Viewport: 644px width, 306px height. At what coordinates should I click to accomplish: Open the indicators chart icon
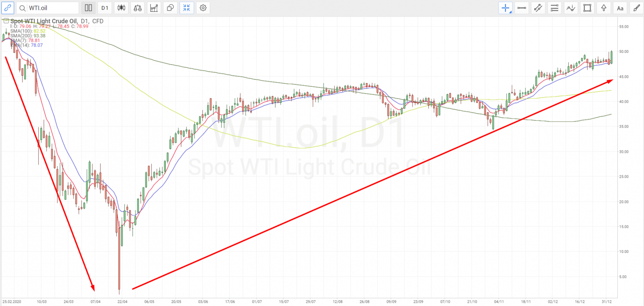154,8
